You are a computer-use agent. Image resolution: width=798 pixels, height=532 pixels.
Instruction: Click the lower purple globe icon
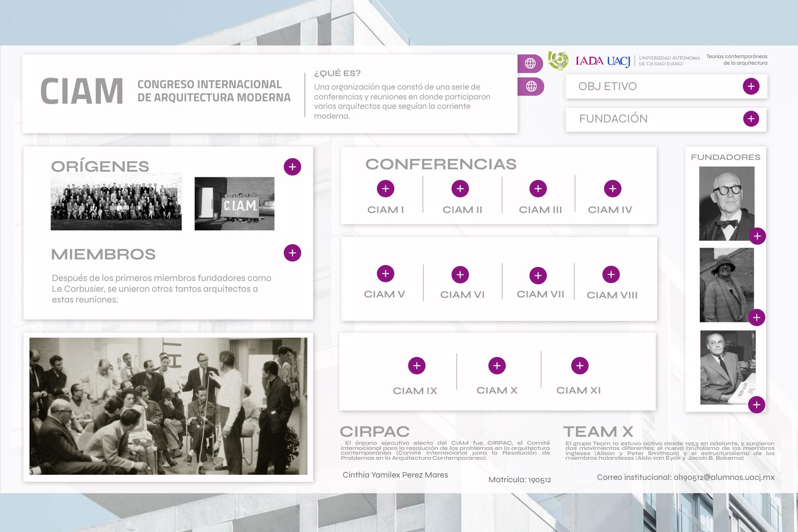(x=531, y=86)
